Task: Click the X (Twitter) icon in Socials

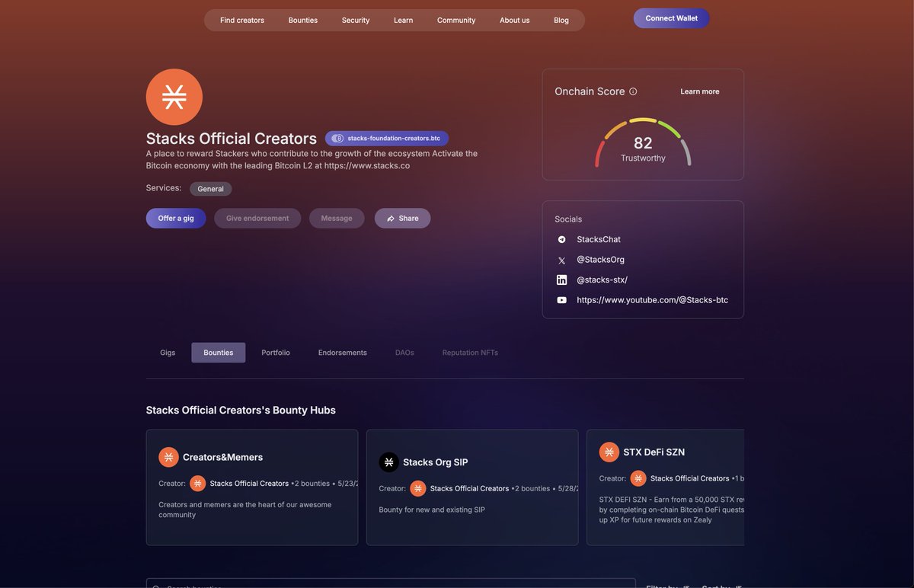Action: [x=562, y=260]
